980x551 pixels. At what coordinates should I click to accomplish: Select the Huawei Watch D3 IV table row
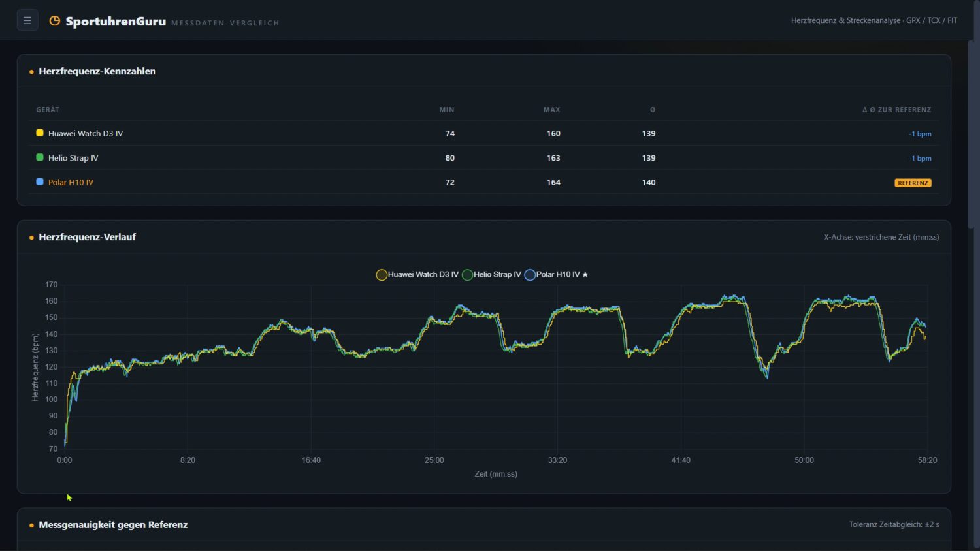point(483,133)
